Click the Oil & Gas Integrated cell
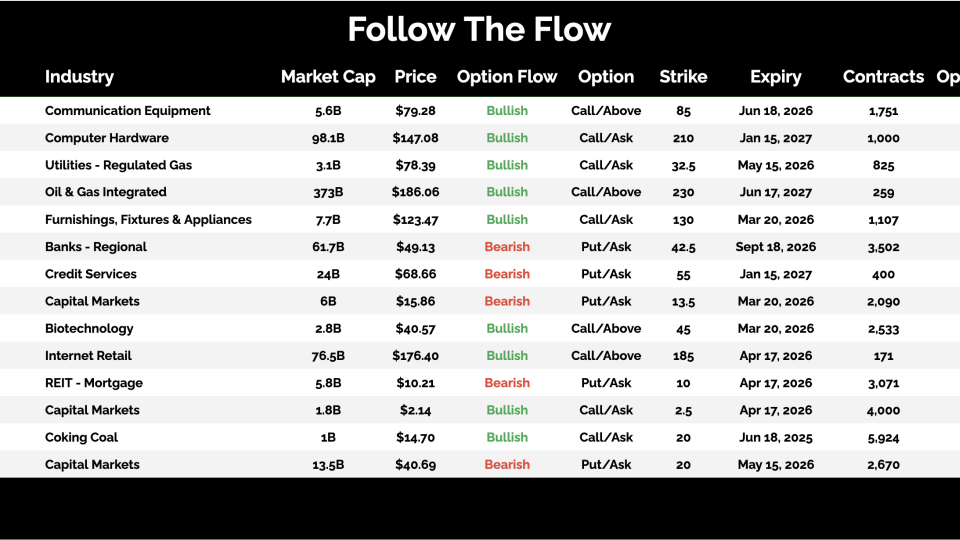The width and height of the screenshot is (960, 540). click(106, 192)
